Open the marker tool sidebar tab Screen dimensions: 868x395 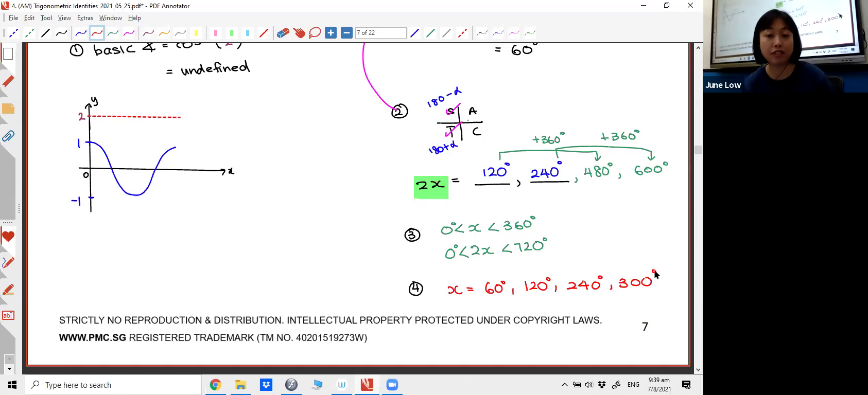(8, 290)
